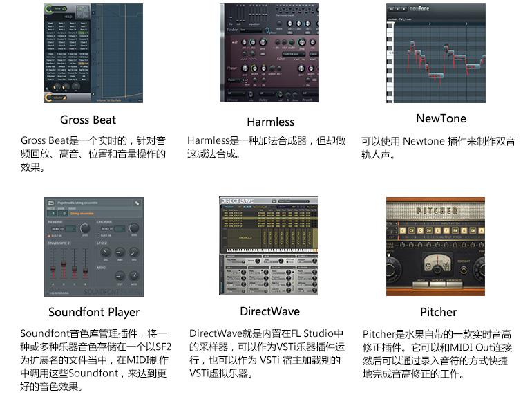
Task: Open the NewTone piano roll thumbnail
Action: pos(436,53)
